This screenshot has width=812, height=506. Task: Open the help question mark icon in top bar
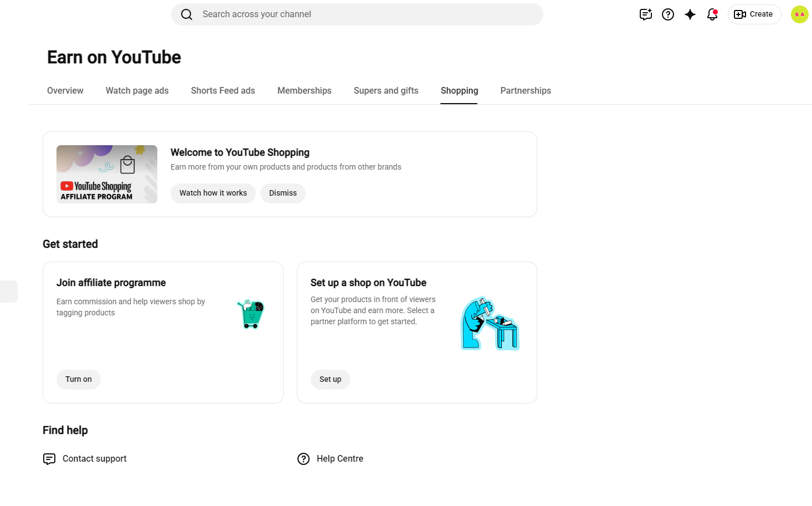click(x=668, y=14)
